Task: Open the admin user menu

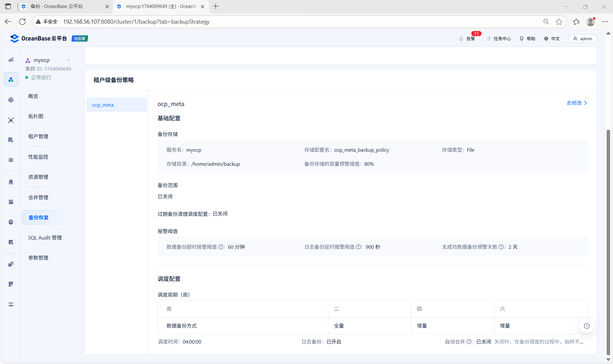Action: click(582, 39)
